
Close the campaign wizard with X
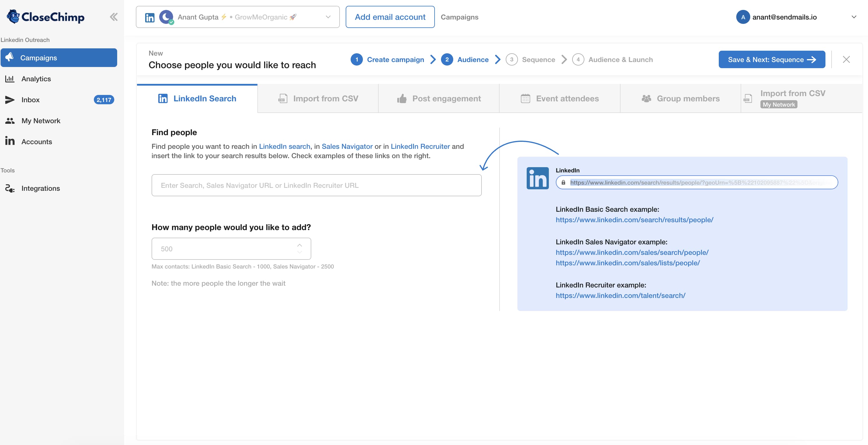tap(846, 60)
